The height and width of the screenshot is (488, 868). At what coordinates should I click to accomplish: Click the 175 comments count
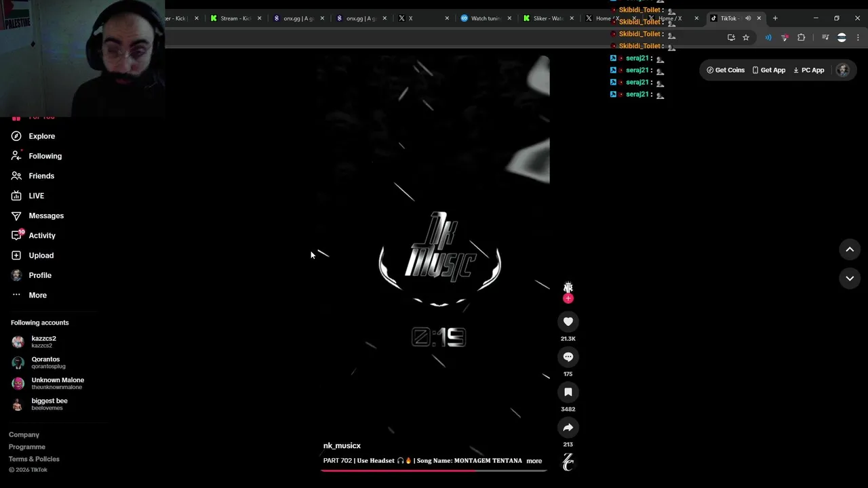(568, 373)
